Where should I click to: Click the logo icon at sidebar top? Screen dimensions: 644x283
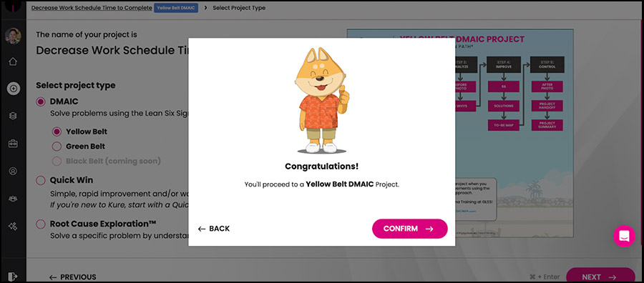[x=13, y=6]
